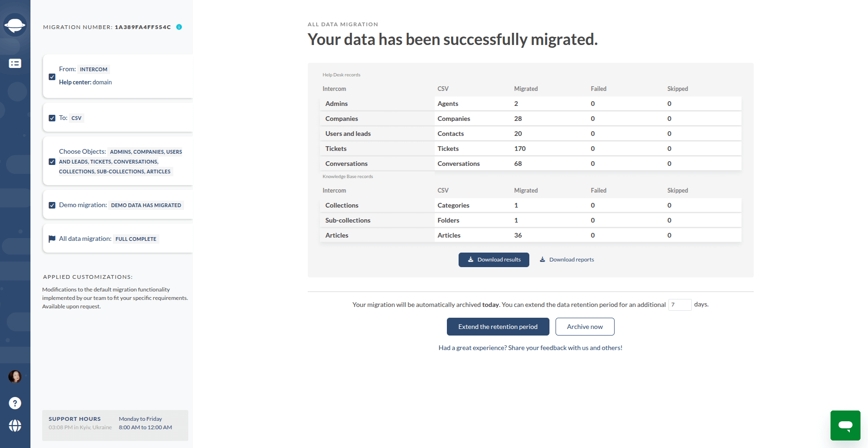The image size is (868, 448).
Task: Toggle the Choose Objects checkbox
Action: 52,162
